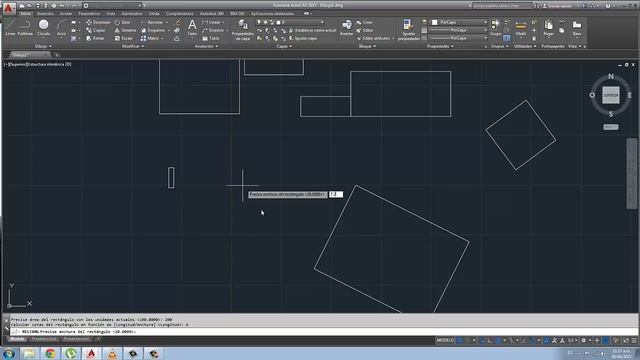
Task: Click the Borrar (erase) tool icon
Action: coord(178,22)
